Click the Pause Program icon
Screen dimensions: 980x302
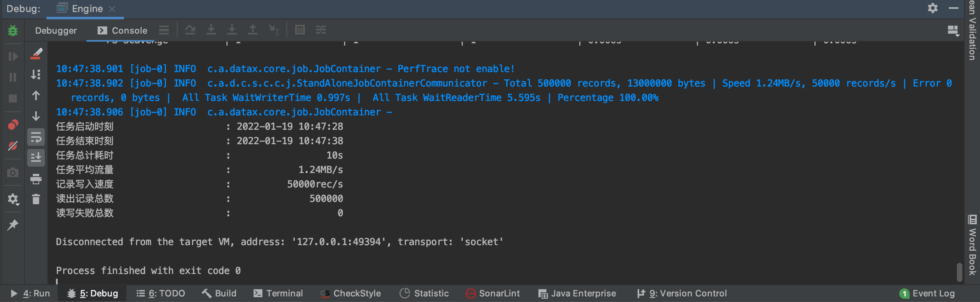pyautogui.click(x=13, y=77)
